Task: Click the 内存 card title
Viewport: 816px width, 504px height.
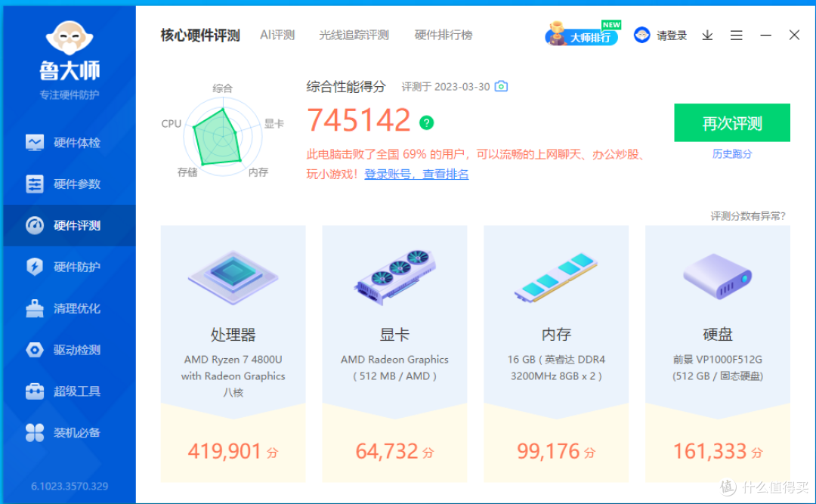Action: 556,334
